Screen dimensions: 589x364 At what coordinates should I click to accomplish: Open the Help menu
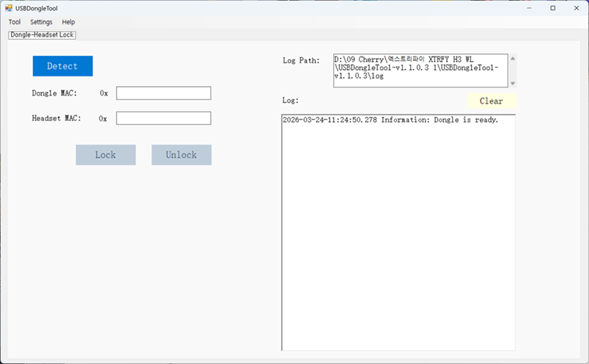68,22
